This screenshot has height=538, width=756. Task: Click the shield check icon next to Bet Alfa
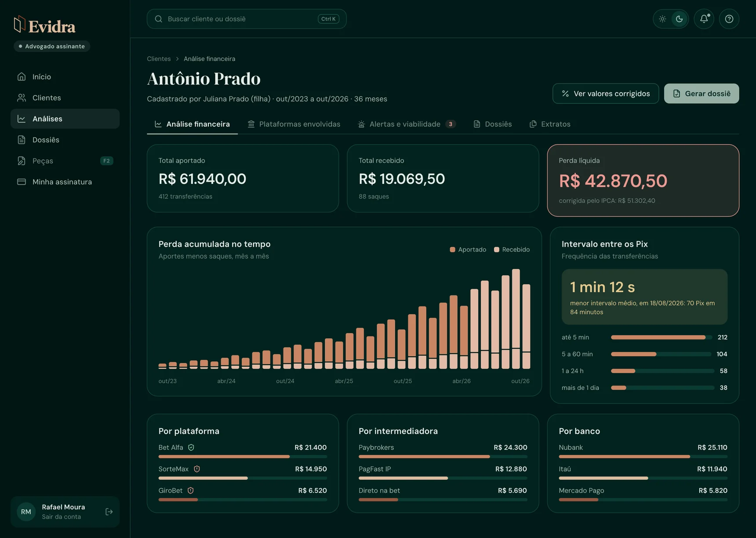click(x=191, y=447)
